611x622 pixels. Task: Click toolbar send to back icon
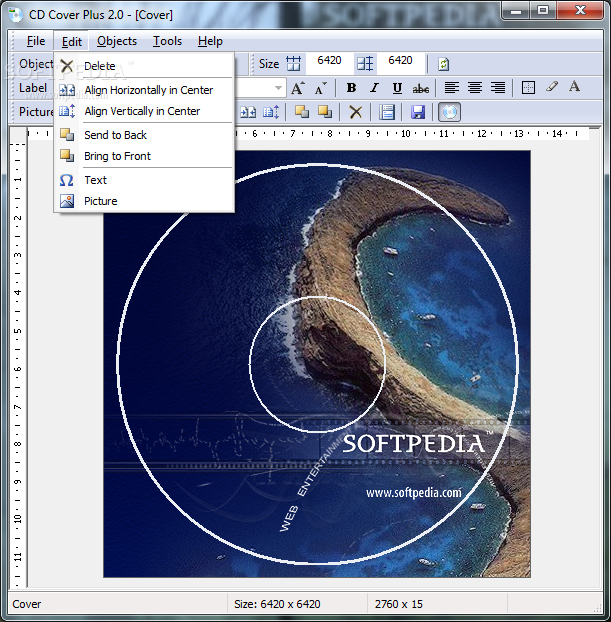pyautogui.click(x=302, y=112)
